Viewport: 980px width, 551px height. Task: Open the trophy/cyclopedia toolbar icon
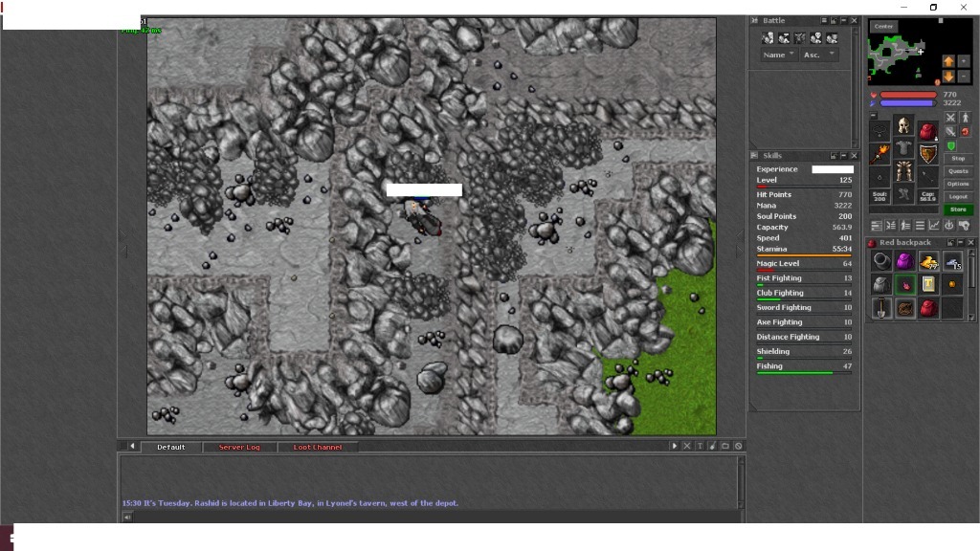(x=964, y=225)
